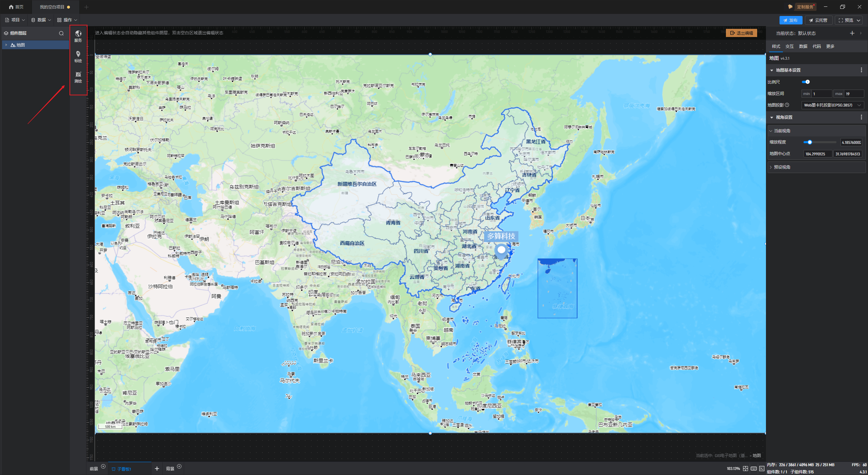This screenshot has width=868, height=475.
Task: Click the fit-to-screen icon in status bar
Action: 745,469
